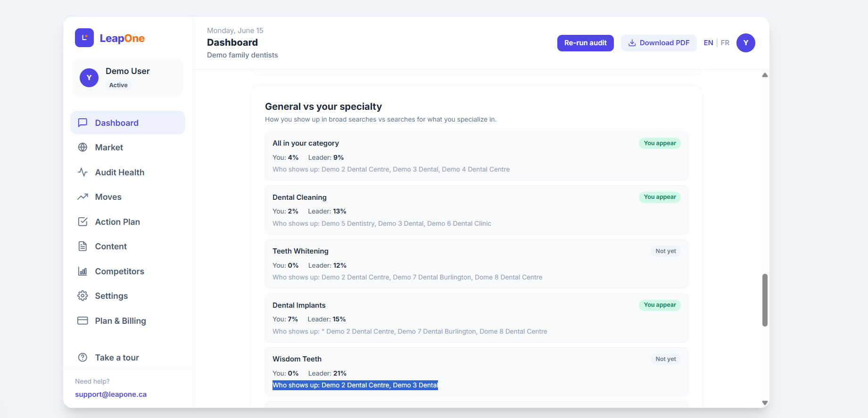Click the Need help? label
This screenshot has width=868, height=418.
(x=92, y=381)
